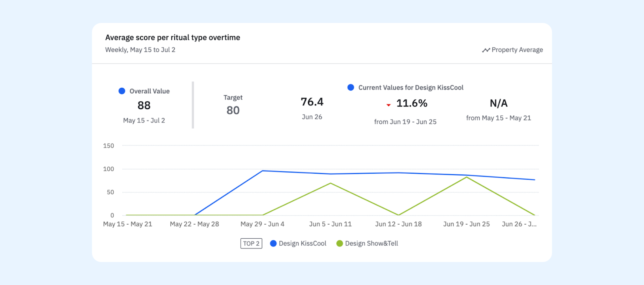Click the N/A value
The height and width of the screenshot is (285, 644).
(499, 103)
